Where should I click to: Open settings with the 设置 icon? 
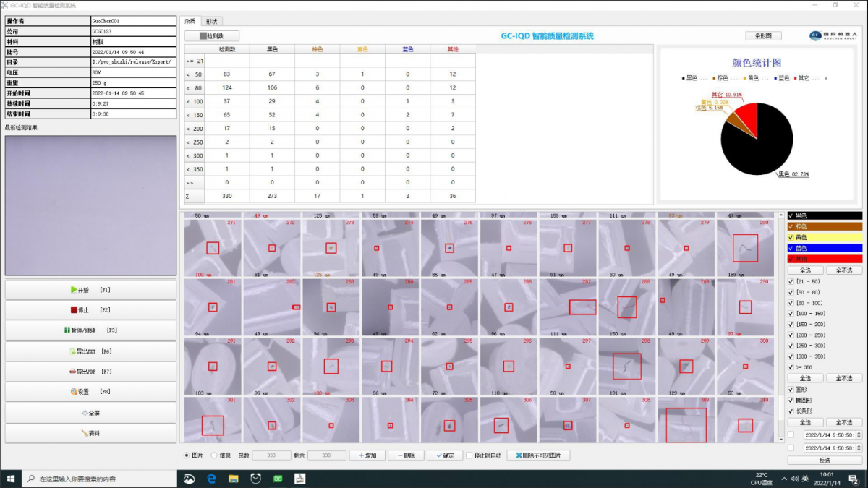tap(74, 392)
